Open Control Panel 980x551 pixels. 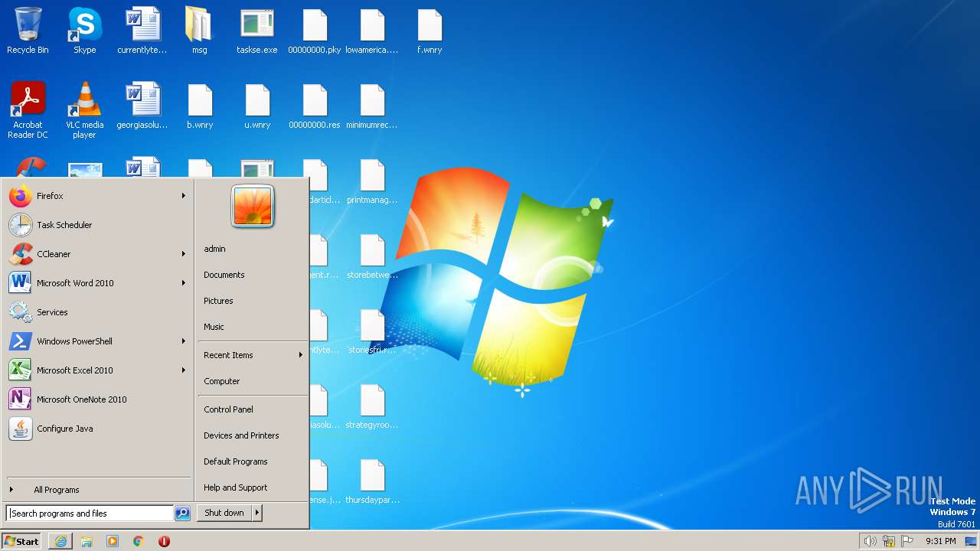(x=253, y=409)
